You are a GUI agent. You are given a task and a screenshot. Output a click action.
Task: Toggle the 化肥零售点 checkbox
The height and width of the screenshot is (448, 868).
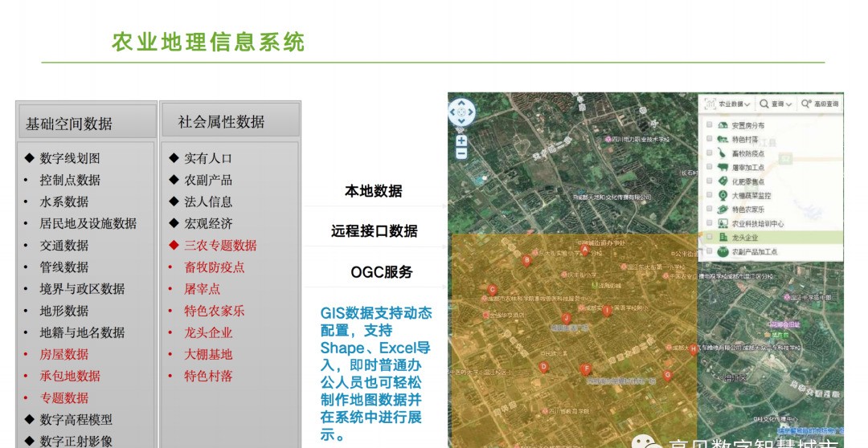coord(709,181)
